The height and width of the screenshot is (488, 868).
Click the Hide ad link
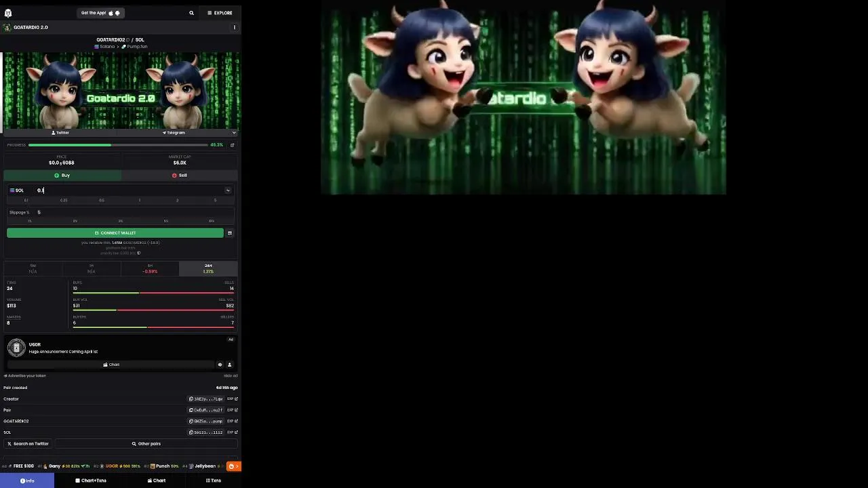click(x=231, y=376)
